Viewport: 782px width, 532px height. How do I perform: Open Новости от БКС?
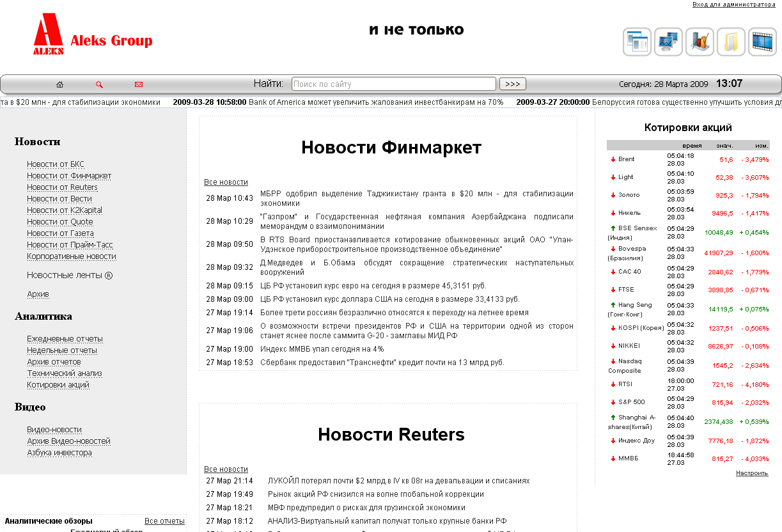(x=56, y=164)
